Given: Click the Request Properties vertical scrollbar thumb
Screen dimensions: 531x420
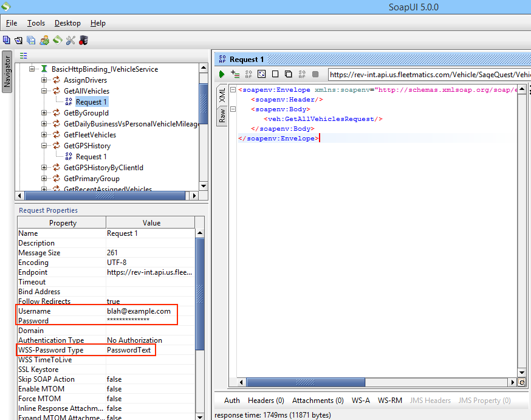Looking at the screenshot, I should [x=200, y=294].
